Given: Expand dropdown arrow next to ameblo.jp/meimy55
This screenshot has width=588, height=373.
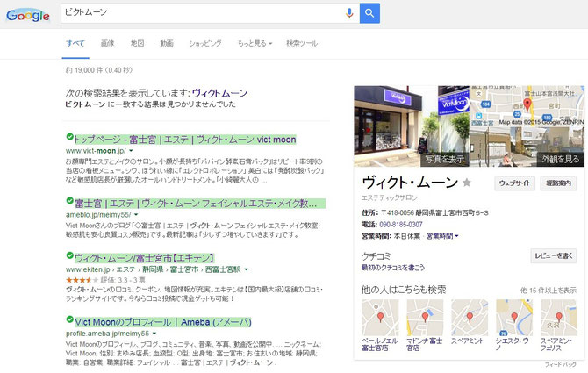Looking at the screenshot, I should (x=136, y=215).
